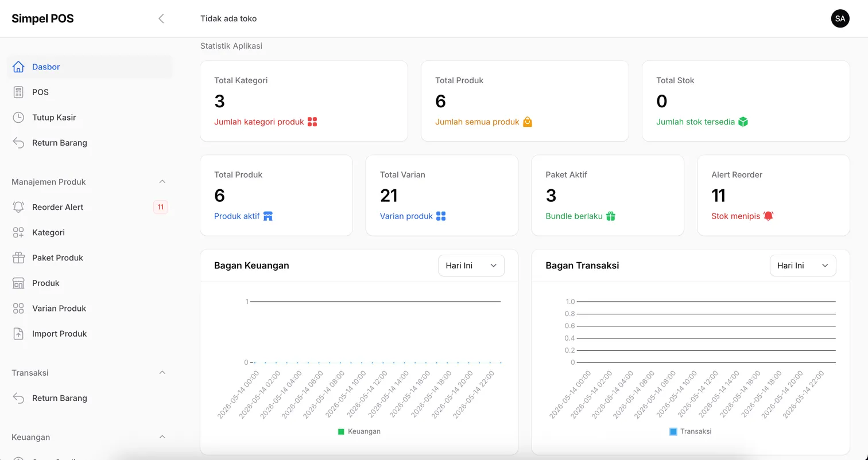868x460 pixels.
Task: Click the red grid icon beside Jumlah kategori produk
Action: pos(312,122)
